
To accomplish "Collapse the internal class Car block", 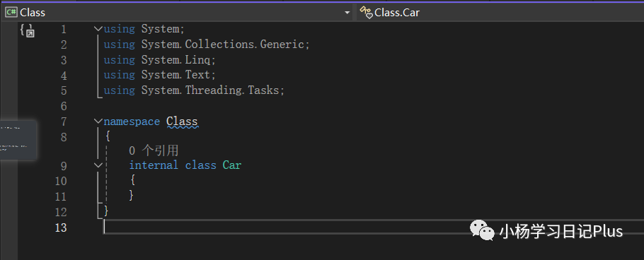I will (x=98, y=165).
